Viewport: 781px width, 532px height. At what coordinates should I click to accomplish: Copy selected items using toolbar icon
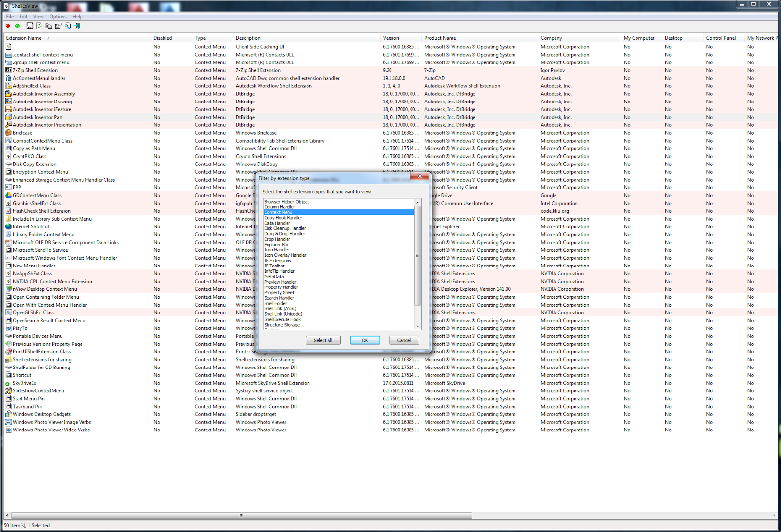pos(48,26)
